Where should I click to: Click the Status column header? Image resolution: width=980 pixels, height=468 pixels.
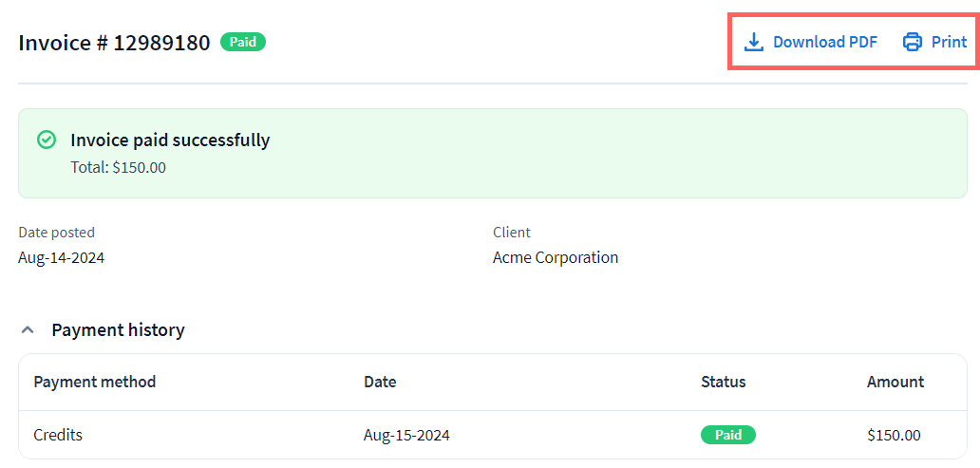(723, 382)
